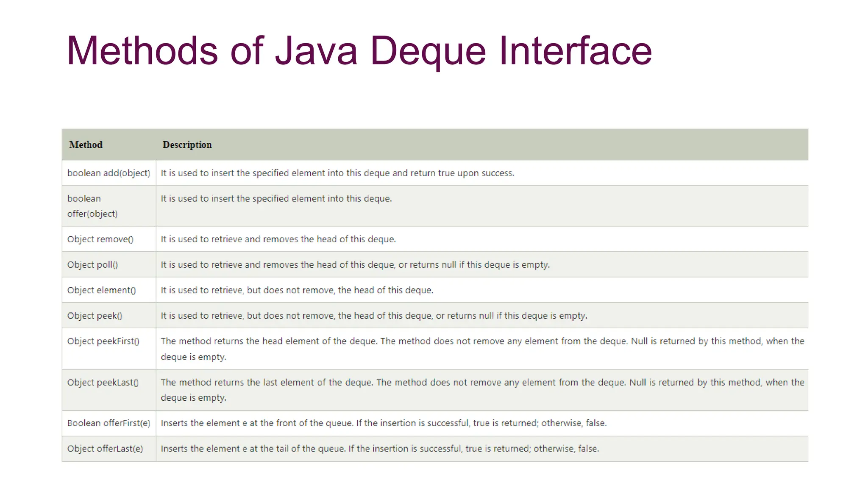
Task: Click the 'Object peekLast()' method cell
Action: (109, 390)
